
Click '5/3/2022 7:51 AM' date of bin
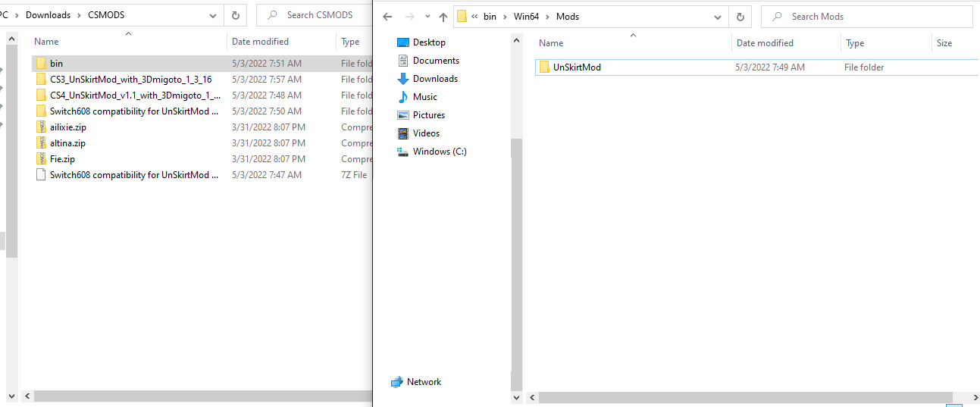(x=267, y=64)
